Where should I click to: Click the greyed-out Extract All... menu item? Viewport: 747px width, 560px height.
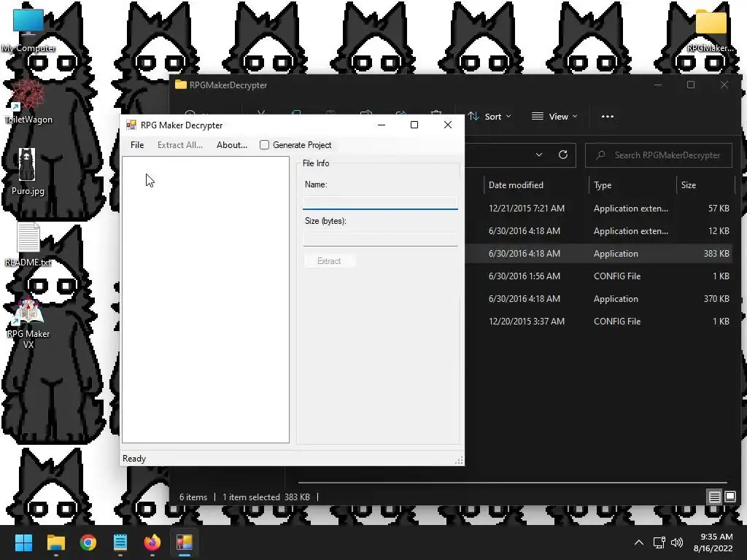179,145
